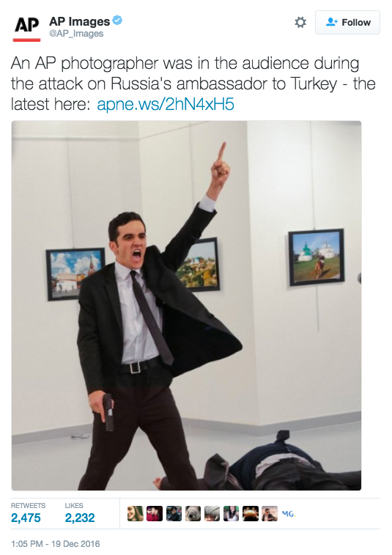Click the gray beanie hat avatar
This screenshot has height=555, width=392.
click(212, 514)
